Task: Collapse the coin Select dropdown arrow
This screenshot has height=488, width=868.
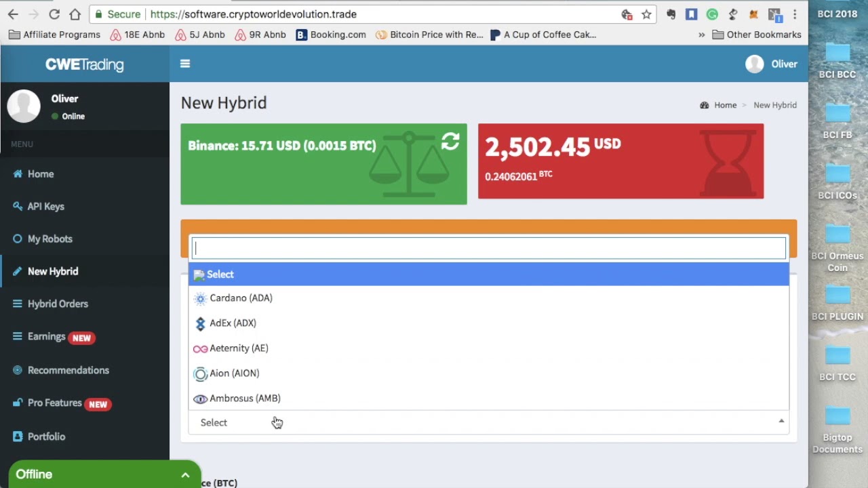Action: [x=781, y=422]
